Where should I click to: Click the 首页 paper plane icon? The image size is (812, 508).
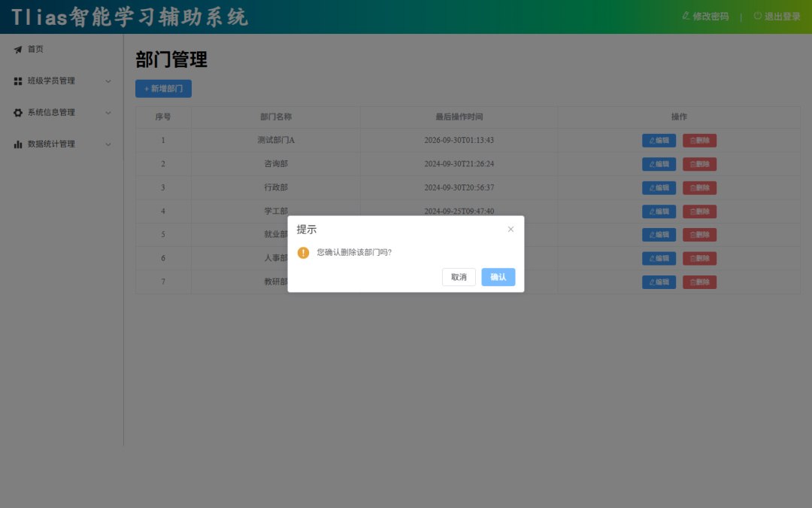17,49
